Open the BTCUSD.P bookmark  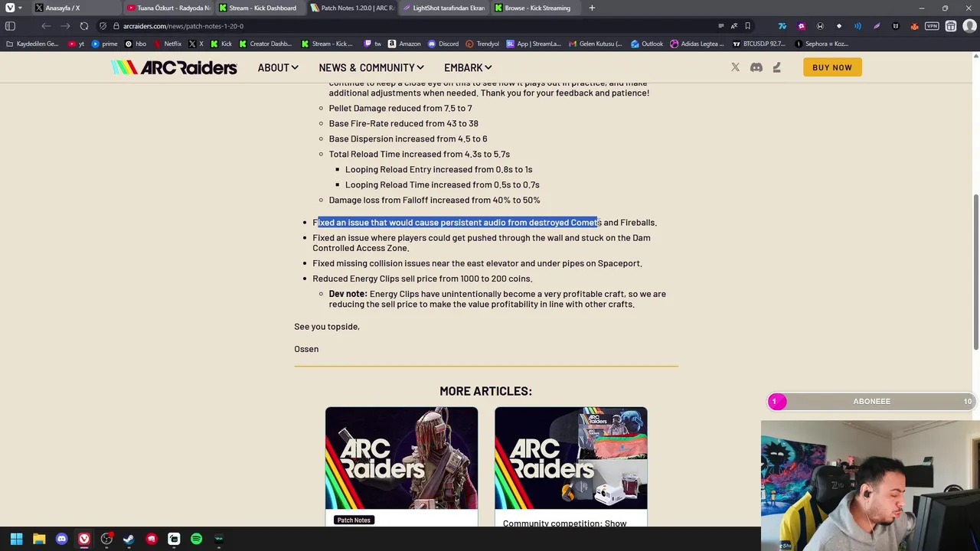[759, 44]
